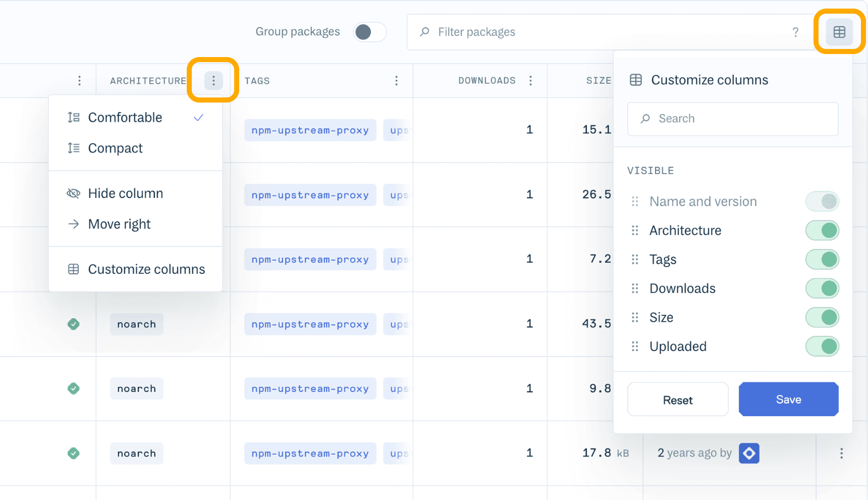Click the drag handle beside Downloads
This screenshot has height=500, width=868.
click(635, 288)
